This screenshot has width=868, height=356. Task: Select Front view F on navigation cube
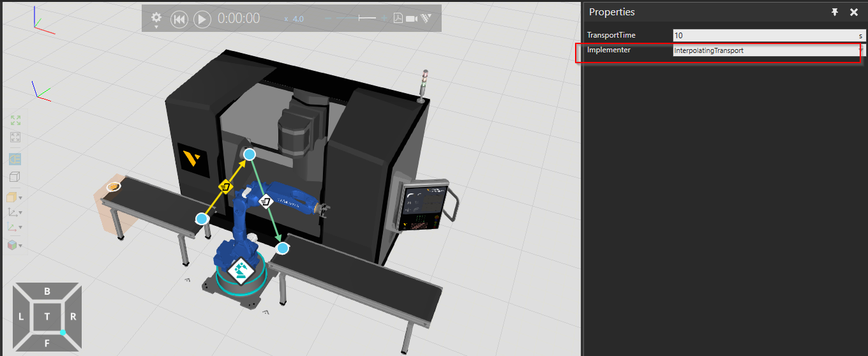[x=47, y=342]
